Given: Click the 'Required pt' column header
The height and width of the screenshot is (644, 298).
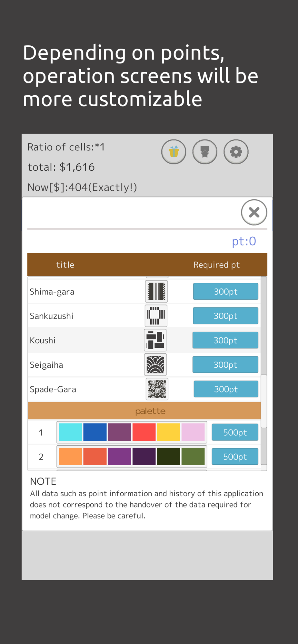Looking at the screenshot, I should [x=217, y=265].
